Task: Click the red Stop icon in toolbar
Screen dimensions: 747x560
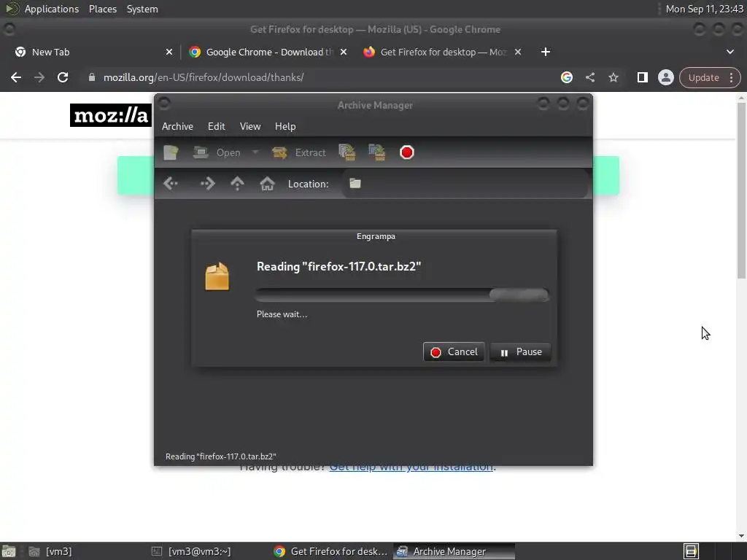Action: point(407,152)
